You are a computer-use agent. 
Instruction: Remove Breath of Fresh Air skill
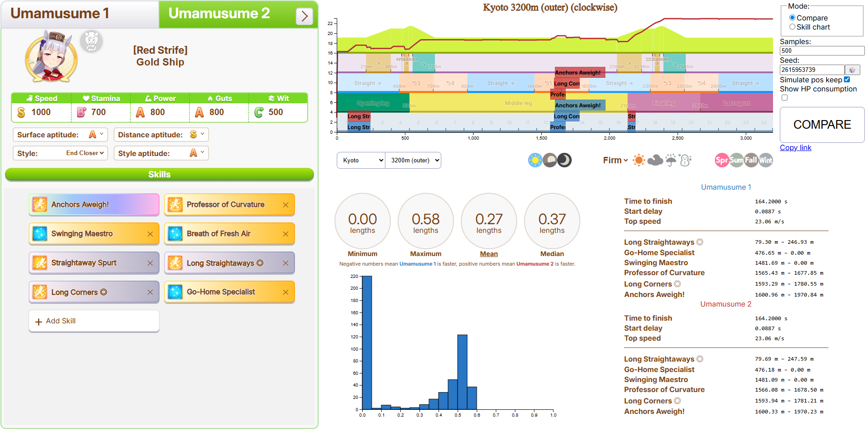pyautogui.click(x=285, y=234)
